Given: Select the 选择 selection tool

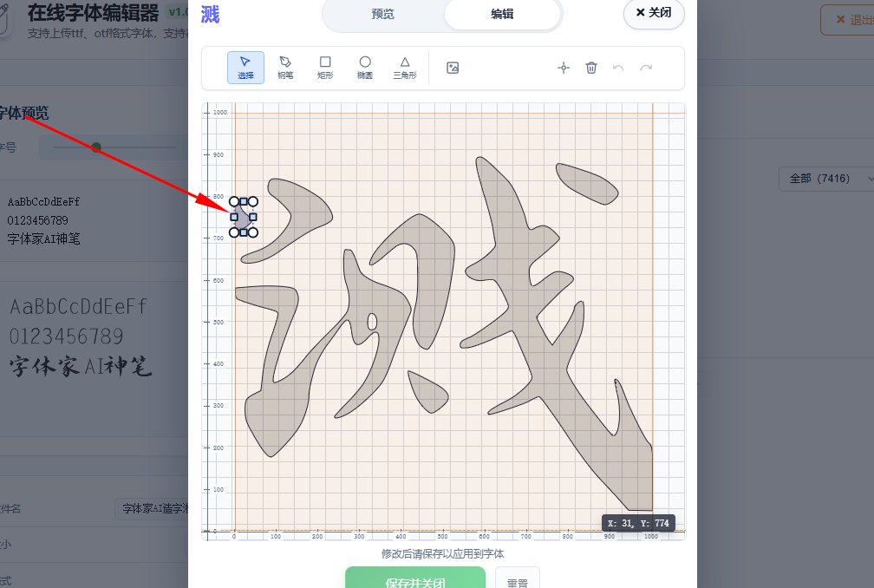Looking at the screenshot, I should (245, 67).
